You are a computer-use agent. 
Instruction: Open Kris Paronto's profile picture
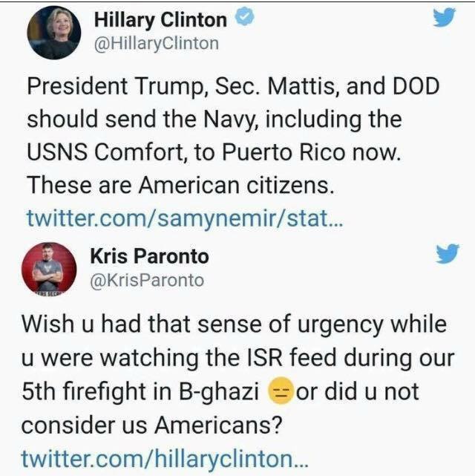pos(49,268)
